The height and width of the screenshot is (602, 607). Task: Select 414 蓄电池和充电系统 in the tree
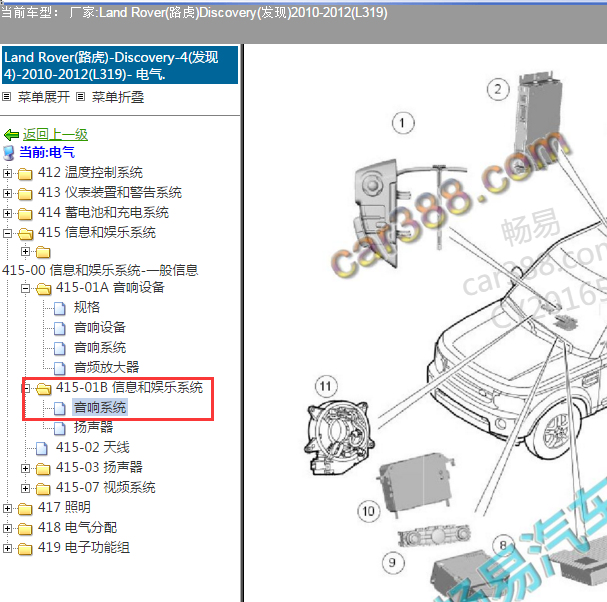pyautogui.click(x=103, y=213)
